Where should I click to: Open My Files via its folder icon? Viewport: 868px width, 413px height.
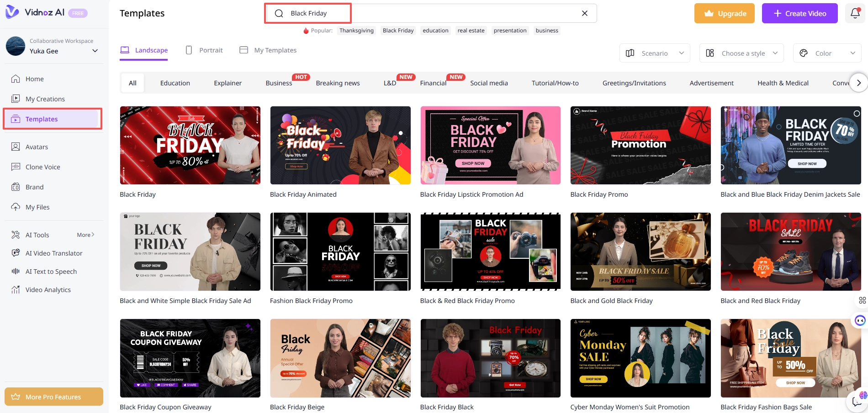coord(16,207)
